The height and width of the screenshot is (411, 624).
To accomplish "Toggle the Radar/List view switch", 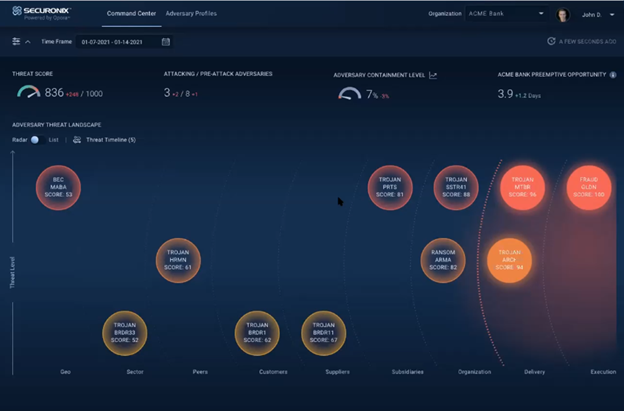I will click(35, 139).
